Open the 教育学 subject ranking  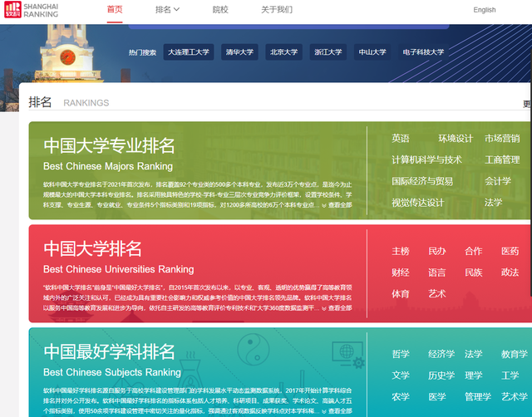coord(515,354)
